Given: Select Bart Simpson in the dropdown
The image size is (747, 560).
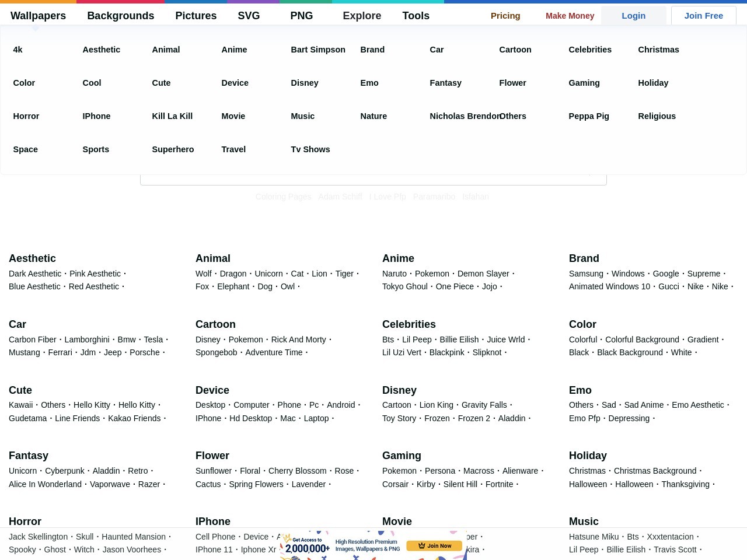Looking at the screenshot, I should pyautogui.click(x=318, y=50).
